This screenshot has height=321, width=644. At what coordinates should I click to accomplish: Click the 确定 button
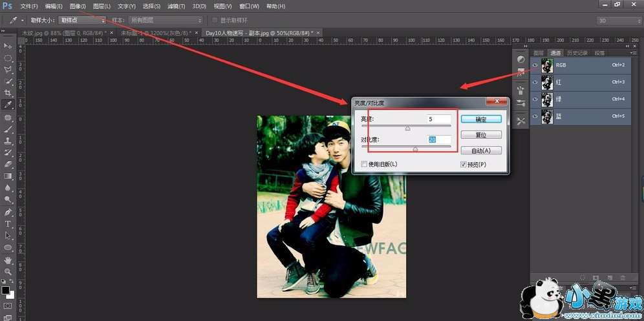pos(481,119)
